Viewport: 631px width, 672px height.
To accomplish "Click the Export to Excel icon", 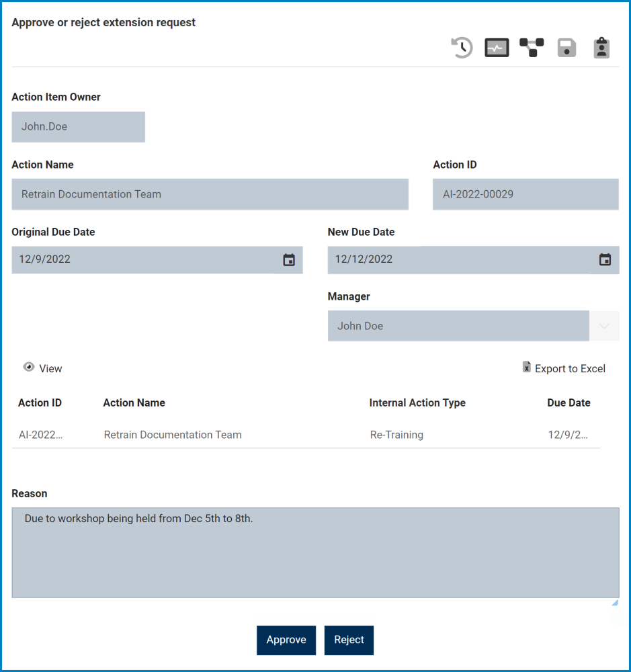I will coord(526,368).
